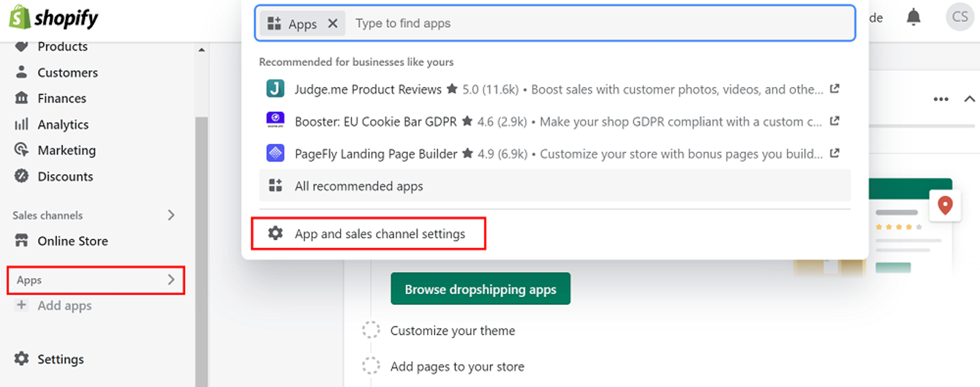Toggle Add pages step circle
Screen dimensions: 980x387
371,366
